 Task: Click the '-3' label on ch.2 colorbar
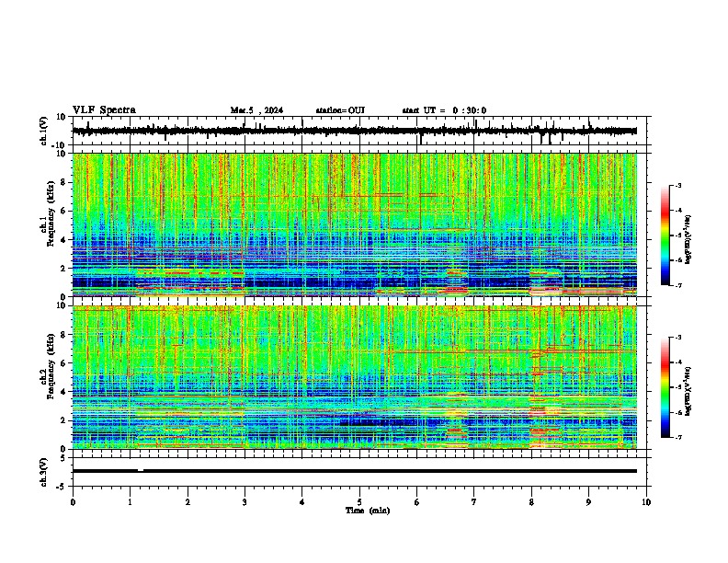click(677, 338)
